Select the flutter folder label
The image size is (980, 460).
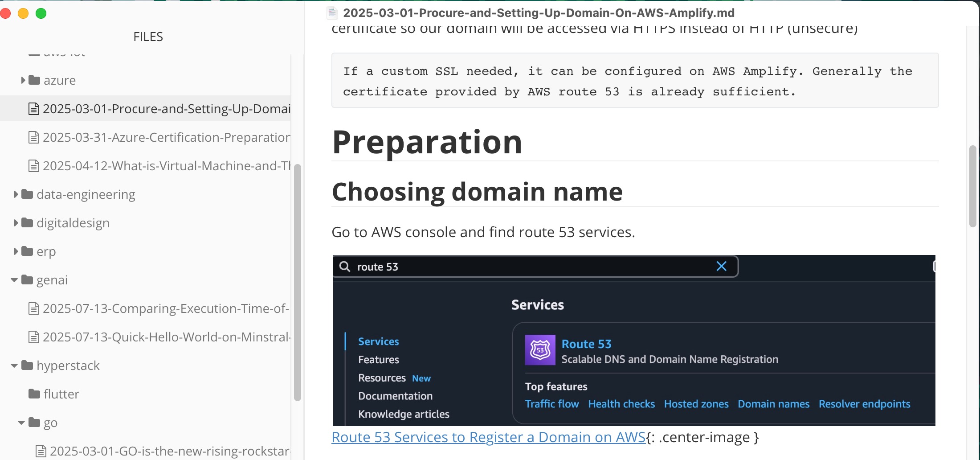61,394
